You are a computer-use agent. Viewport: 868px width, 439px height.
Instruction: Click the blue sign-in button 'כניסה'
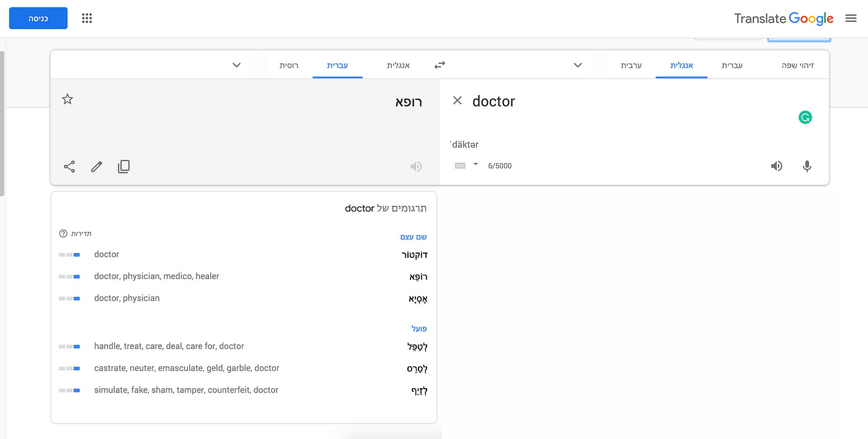[38, 19]
